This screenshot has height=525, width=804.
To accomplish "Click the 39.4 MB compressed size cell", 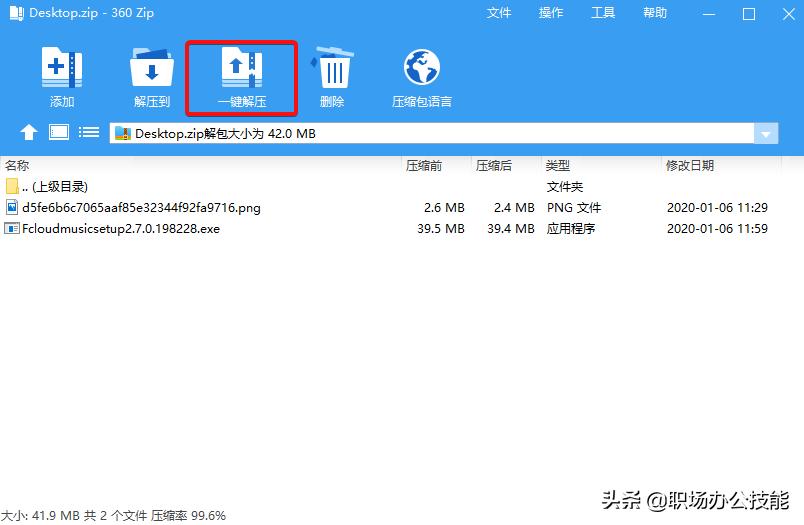I will click(x=511, y=228).
